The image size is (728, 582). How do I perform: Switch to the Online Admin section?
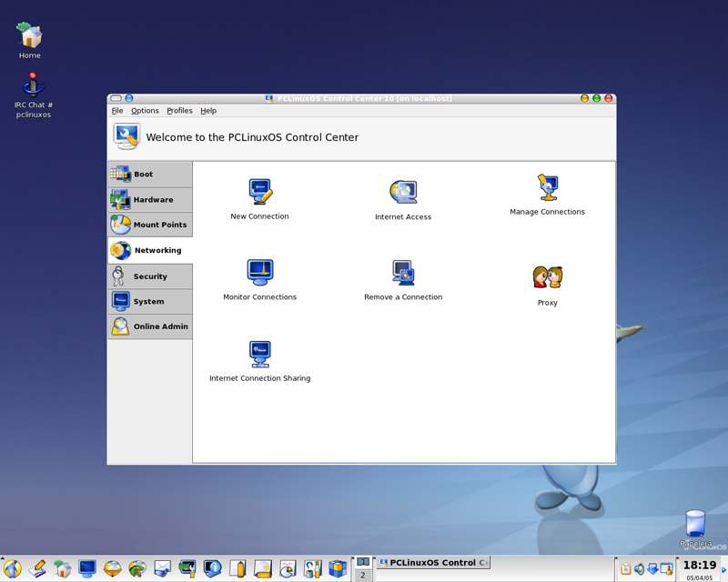[150, 326]
